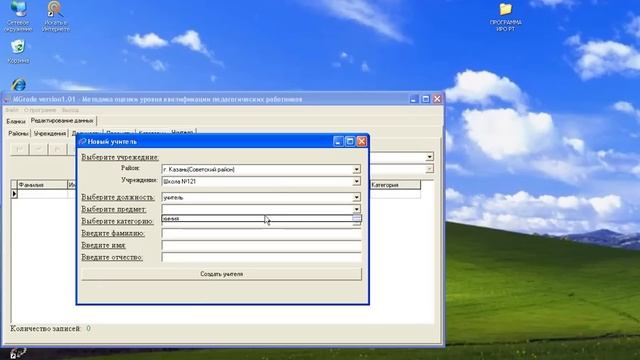Open the Выберите предмет dropdown arrow

click(356, 209)
